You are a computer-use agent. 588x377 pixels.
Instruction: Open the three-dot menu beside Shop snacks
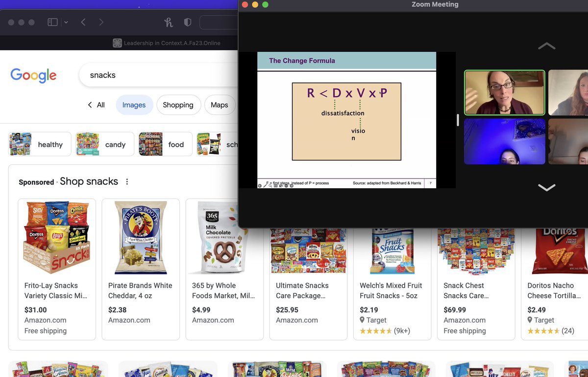click(127, 181)
